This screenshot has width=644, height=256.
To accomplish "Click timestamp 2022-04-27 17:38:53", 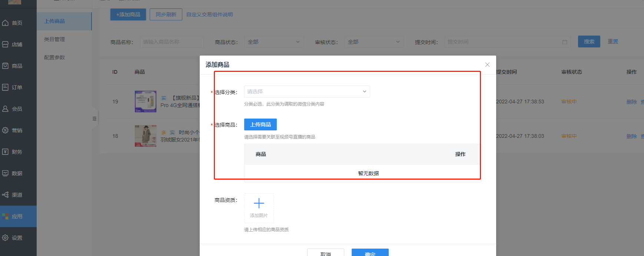I will [520, 102].
